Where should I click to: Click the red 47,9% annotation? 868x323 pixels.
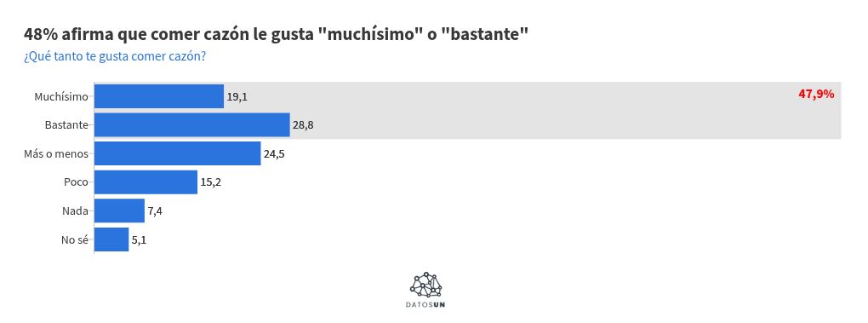tap(816, 95)
